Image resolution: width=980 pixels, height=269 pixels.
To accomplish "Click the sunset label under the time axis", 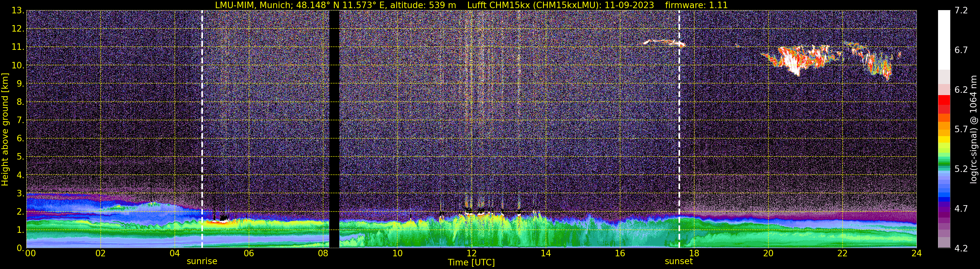I will coord(679,262).
